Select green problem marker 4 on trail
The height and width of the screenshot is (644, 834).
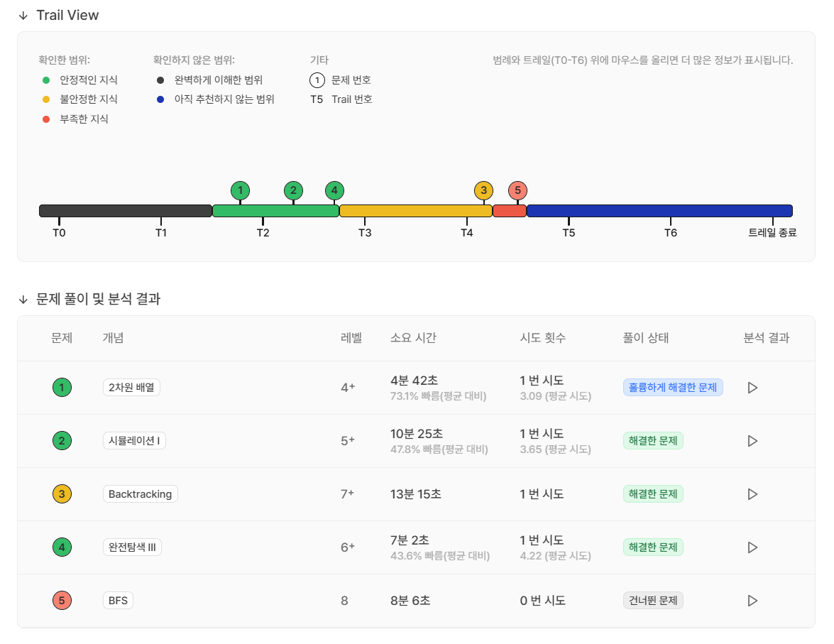point(334,190)
